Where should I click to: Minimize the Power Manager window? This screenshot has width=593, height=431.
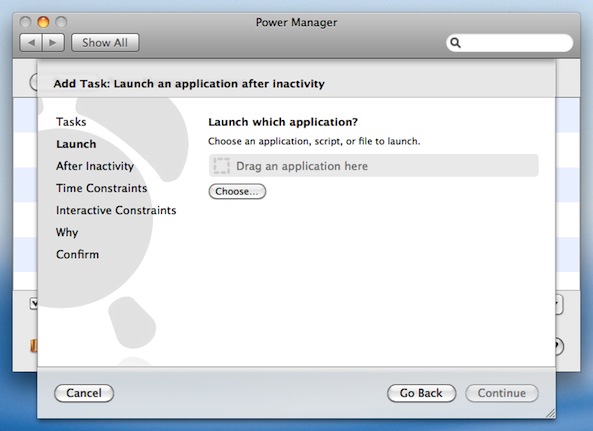(x=43, y=22)
